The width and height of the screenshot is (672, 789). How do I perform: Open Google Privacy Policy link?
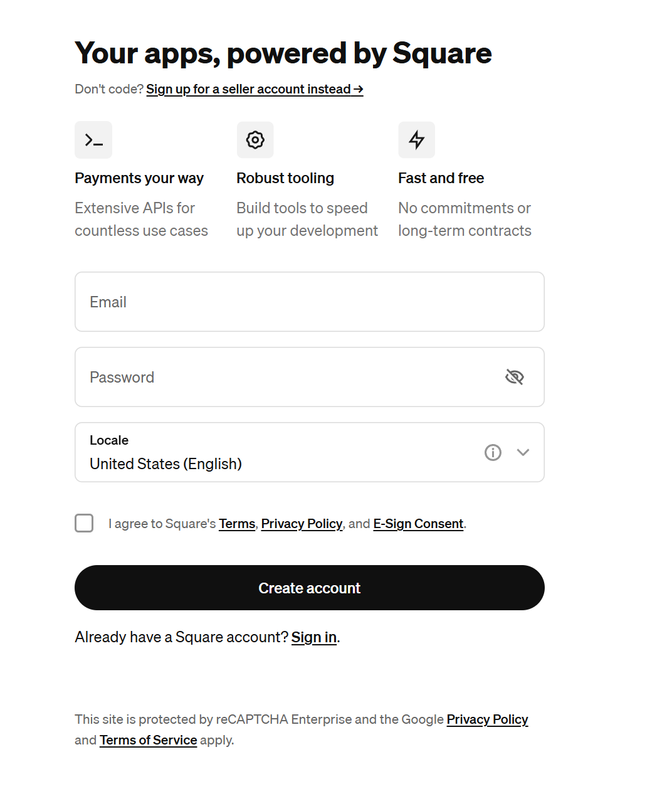coord(487,719)
